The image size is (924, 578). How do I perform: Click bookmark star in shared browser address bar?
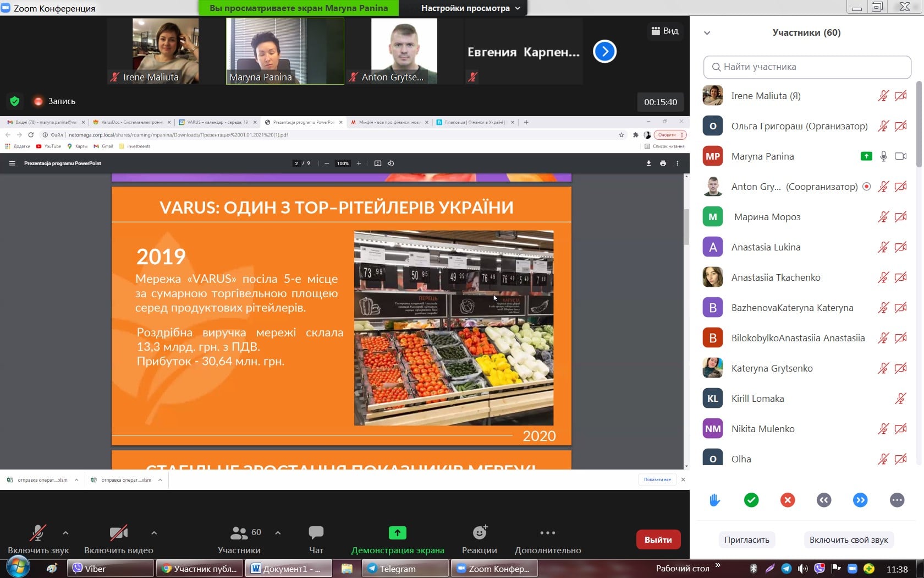[x=621, y=135]
